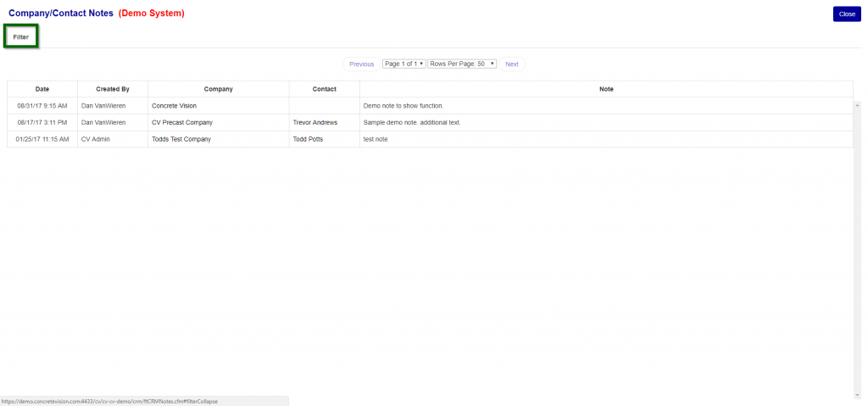
Task: Click the Company column header
Action: 218,89
